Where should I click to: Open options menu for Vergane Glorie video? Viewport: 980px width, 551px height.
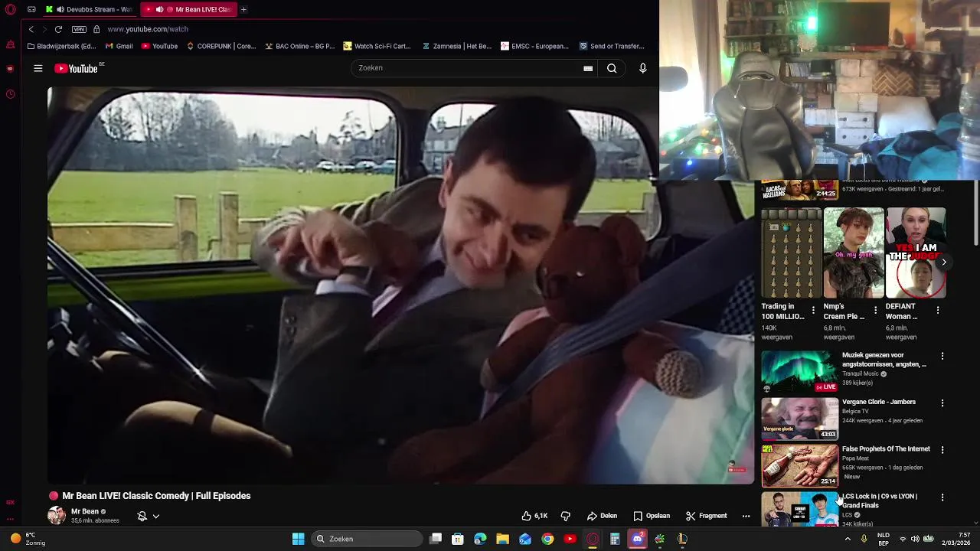[942, 403]
